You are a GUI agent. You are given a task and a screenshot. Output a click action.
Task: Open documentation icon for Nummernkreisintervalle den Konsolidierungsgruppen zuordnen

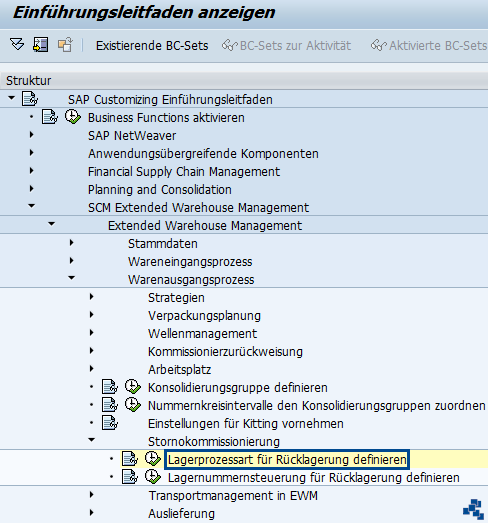pos(110,405)
